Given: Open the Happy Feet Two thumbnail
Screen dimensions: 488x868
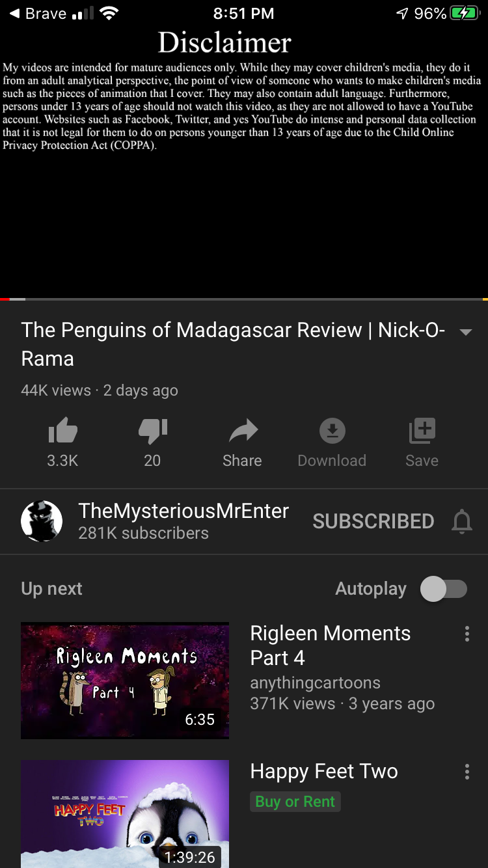Looking at the screenshot, I should pyautogui.click(x=125, y=814).
